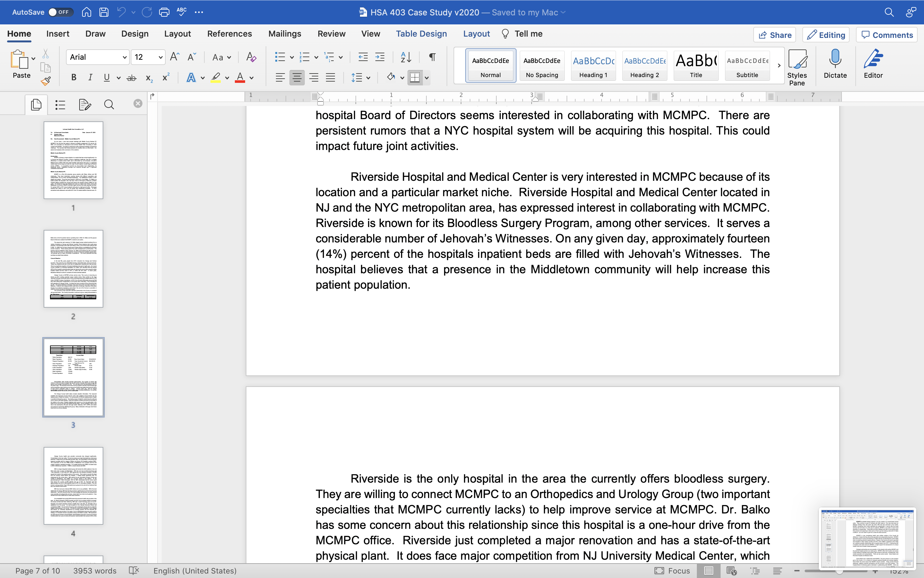Open the References tab
Screen dimensions: 924x578
(x=229, y=34)
